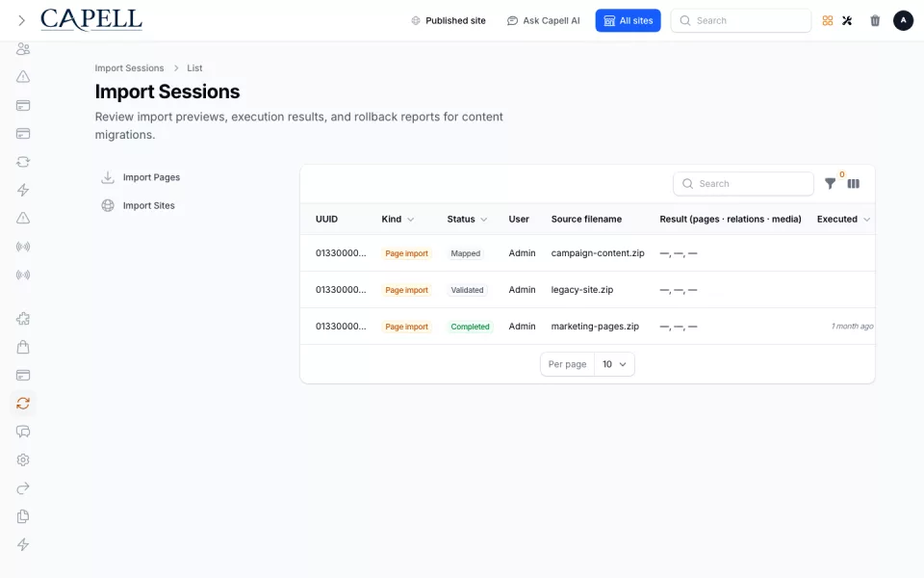The image size is (924, 578).
Task: Go to Import Sessions breadcrumb
Action: click(x=130, y=67)
